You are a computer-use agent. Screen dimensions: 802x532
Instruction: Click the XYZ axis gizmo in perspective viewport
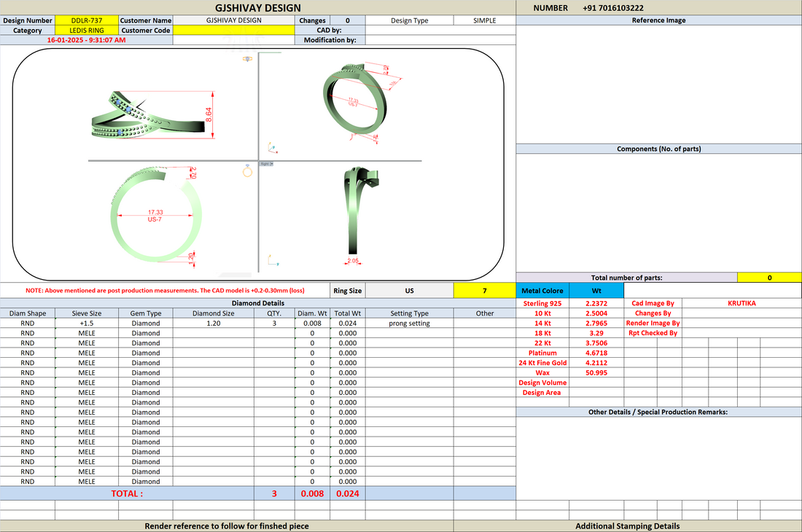(273, 148)
